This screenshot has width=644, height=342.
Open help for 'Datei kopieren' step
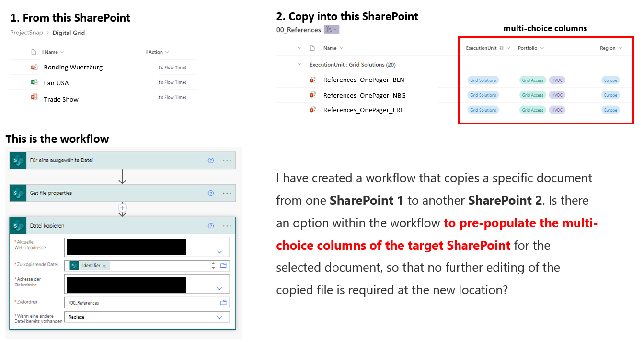click(x=211, y=226)
